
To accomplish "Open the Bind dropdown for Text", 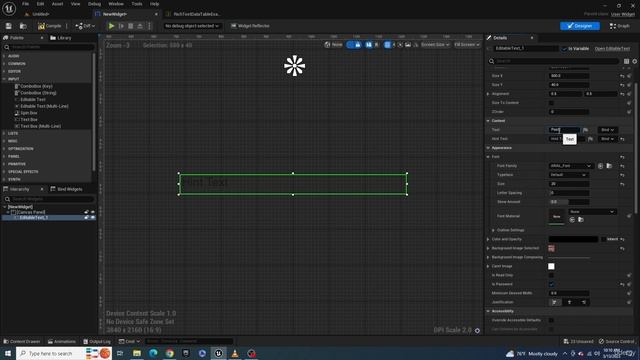I will coord(607,130).
